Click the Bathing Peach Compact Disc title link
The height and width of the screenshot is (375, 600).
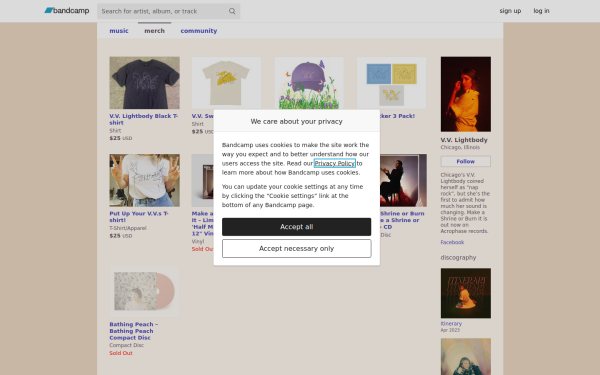[134, 331]
